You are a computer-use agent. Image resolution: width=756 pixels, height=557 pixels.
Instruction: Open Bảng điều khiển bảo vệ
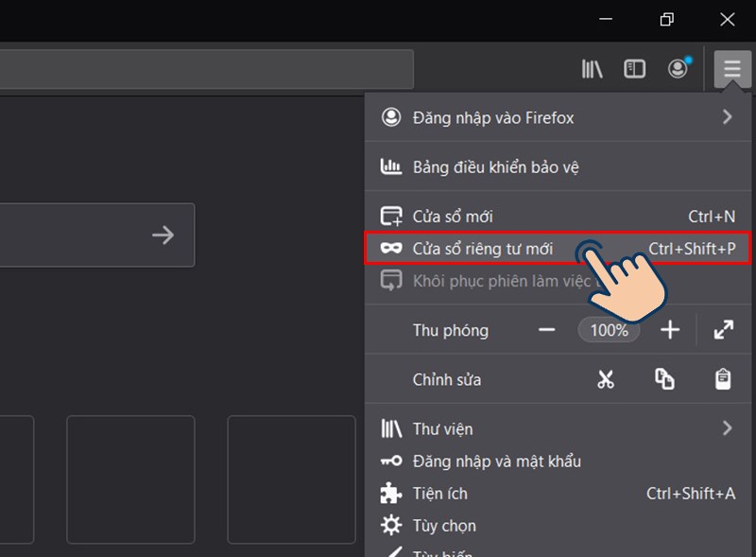click(558, 167)
